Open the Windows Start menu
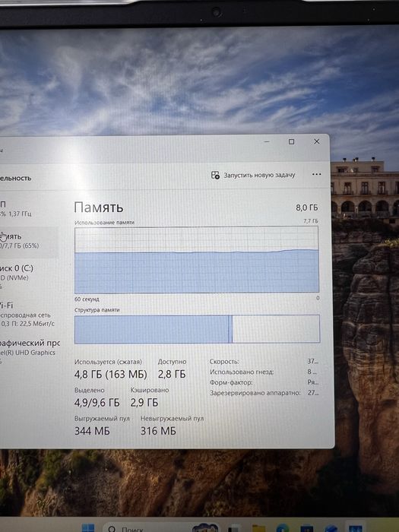Image resolution: width=399 pixels, height=532 pixels. click(88, 528)
